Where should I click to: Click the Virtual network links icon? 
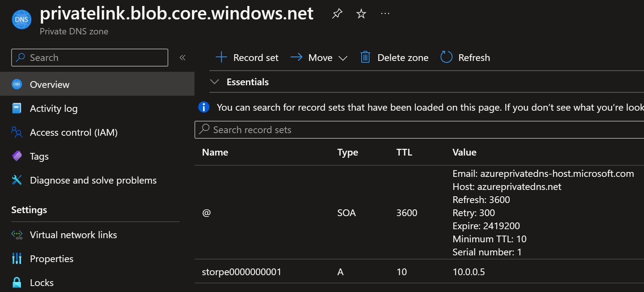tap(17, 235)
